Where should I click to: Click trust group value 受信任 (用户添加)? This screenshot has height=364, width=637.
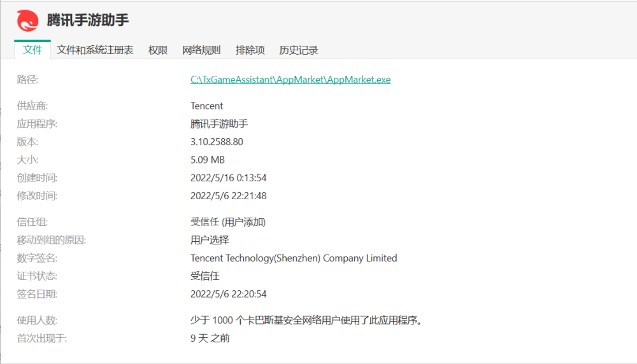pyautogui.click(x=228, y=222)
